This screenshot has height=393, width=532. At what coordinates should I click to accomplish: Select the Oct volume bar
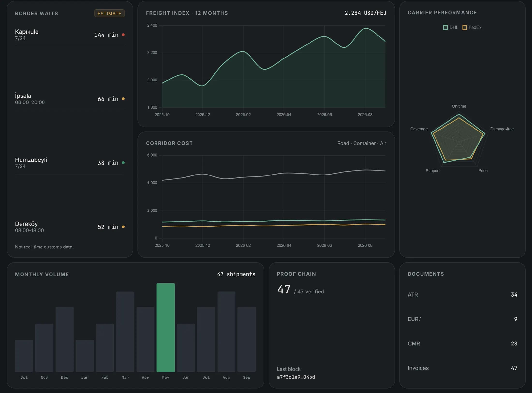(x=24, y=356)
